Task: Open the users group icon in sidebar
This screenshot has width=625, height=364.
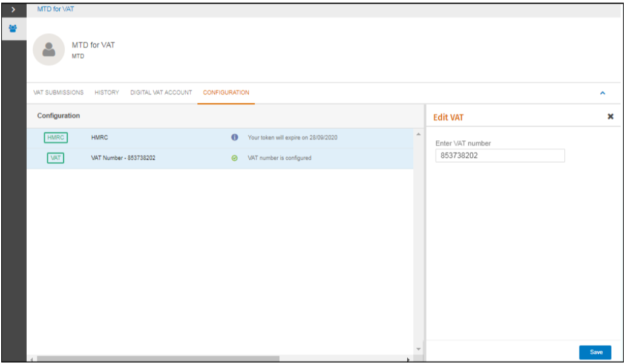Action: point(13,28)
